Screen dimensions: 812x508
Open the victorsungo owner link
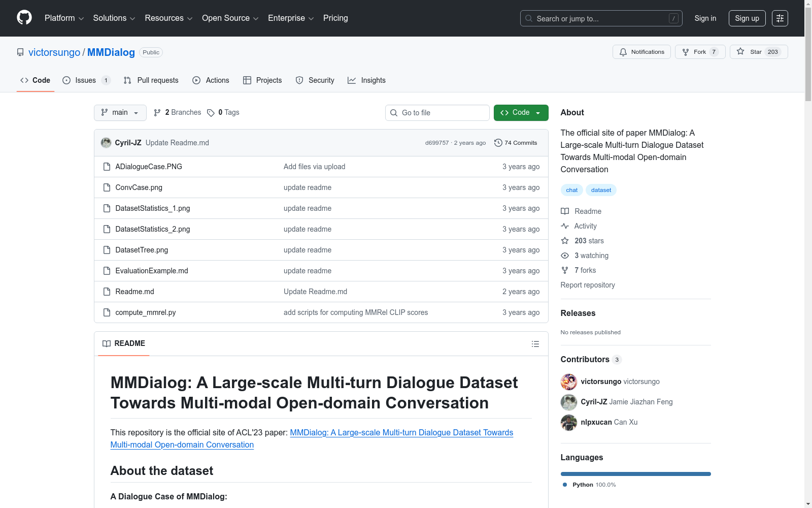(54, 52)
